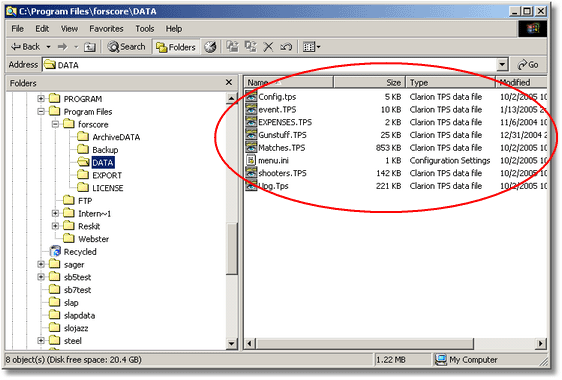The image size is (562, 380).
Task: Open the Tools menu
Action: (x=144, y=29)
